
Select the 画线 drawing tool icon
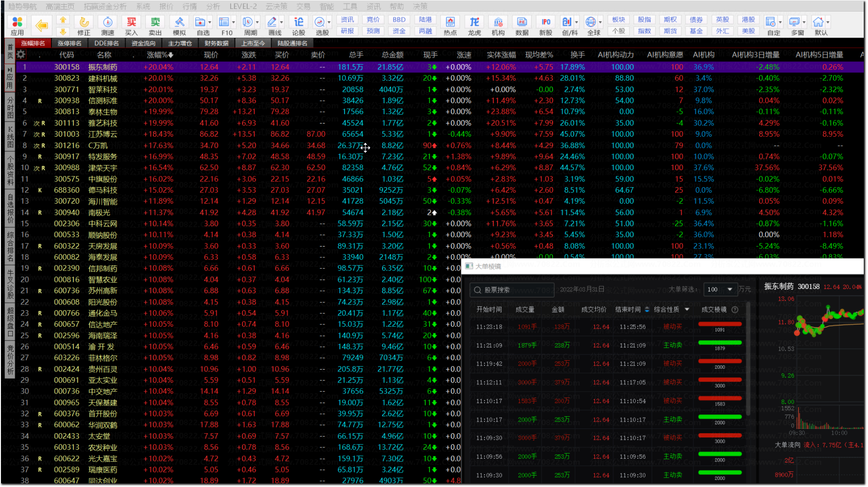click(273, 25)
